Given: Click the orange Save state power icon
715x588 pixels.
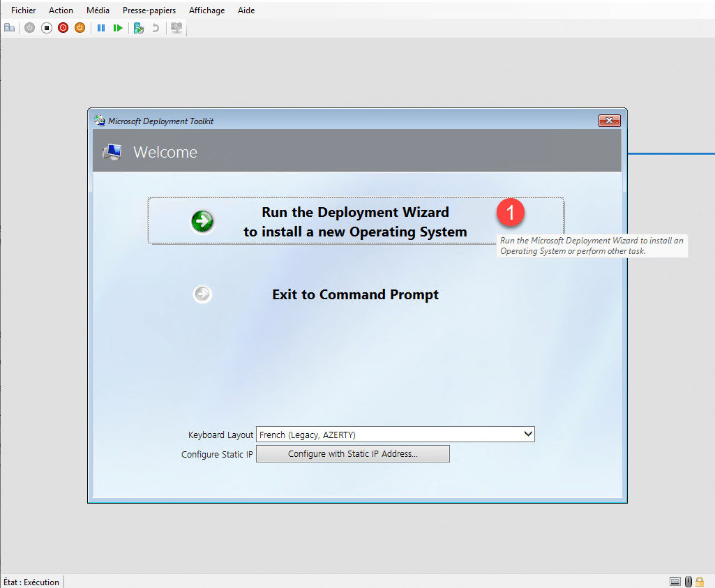Looking at the screenshot, I should pos(80,28).
